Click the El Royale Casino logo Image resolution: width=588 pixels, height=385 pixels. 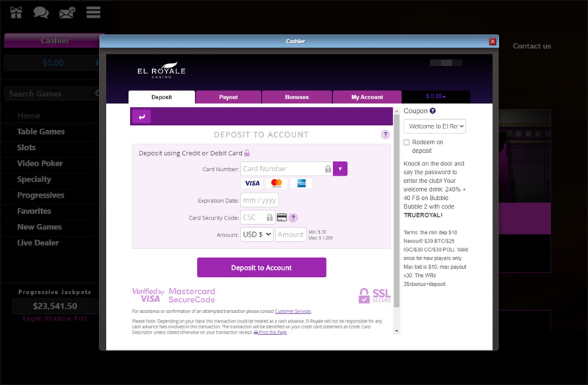pos(162,70)
